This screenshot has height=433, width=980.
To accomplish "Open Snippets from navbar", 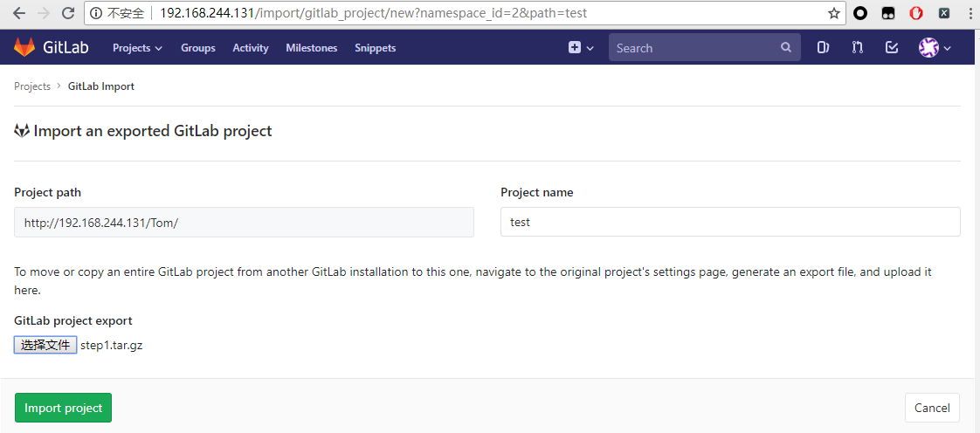I will 375,48.
